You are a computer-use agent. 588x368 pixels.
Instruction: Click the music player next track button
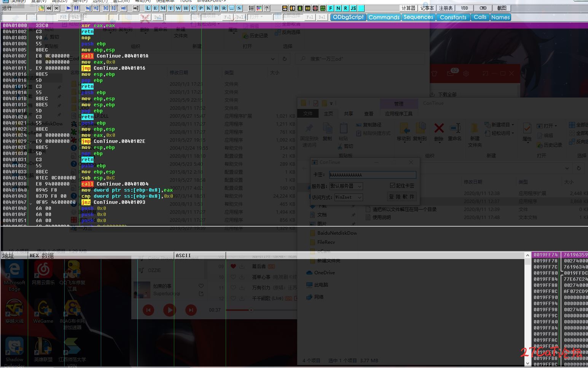(191, 310)
